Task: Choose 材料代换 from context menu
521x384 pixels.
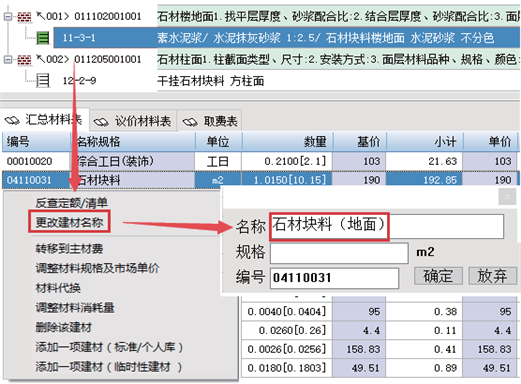Action: point(58,288)
